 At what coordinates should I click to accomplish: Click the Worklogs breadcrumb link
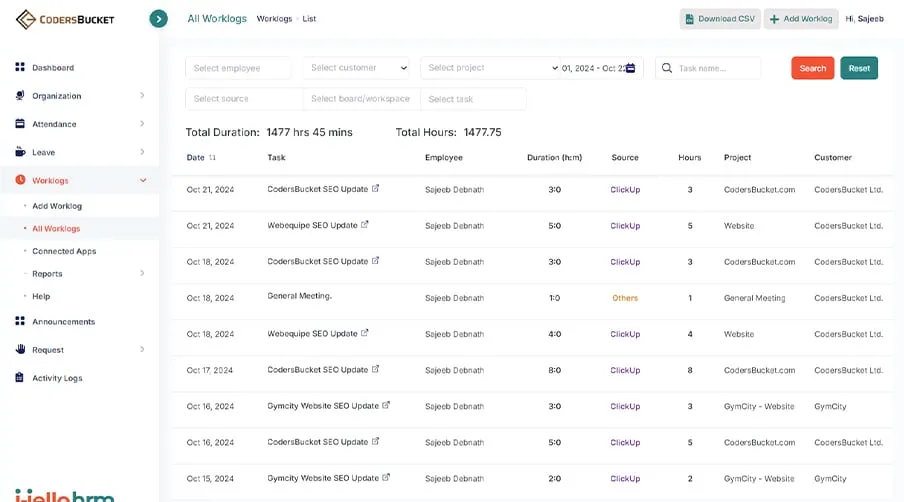274,19
